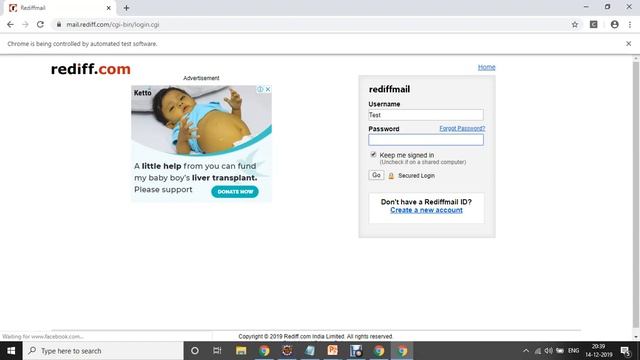Reload the Rediffmail login page
This screenshot has height=360, width=640.
[x=40, y=24]
